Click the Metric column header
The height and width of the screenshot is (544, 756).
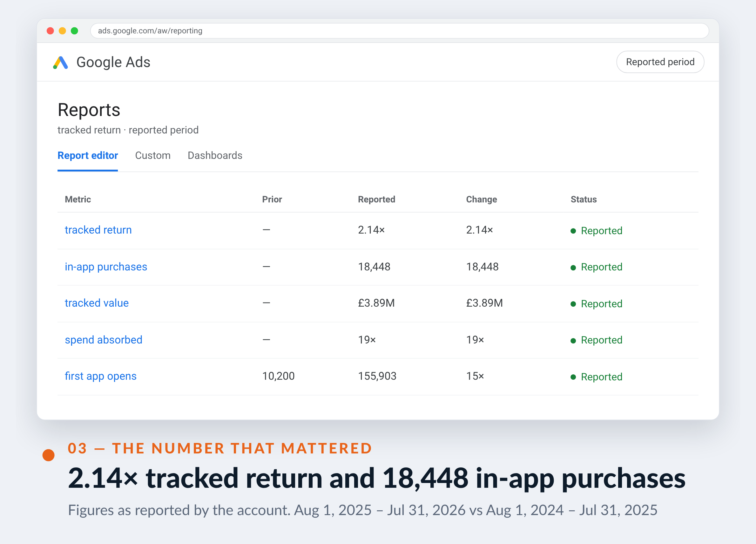click(x=78, y=200)
